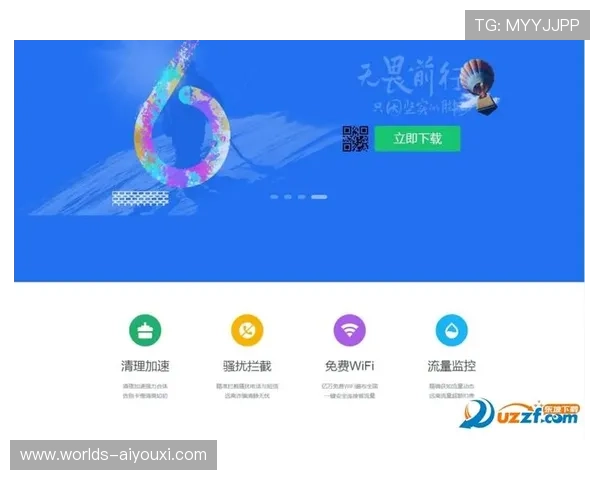The image size is (600, 480).
Task: Select the first carousel indicator dot
Action: coord(275,197)
